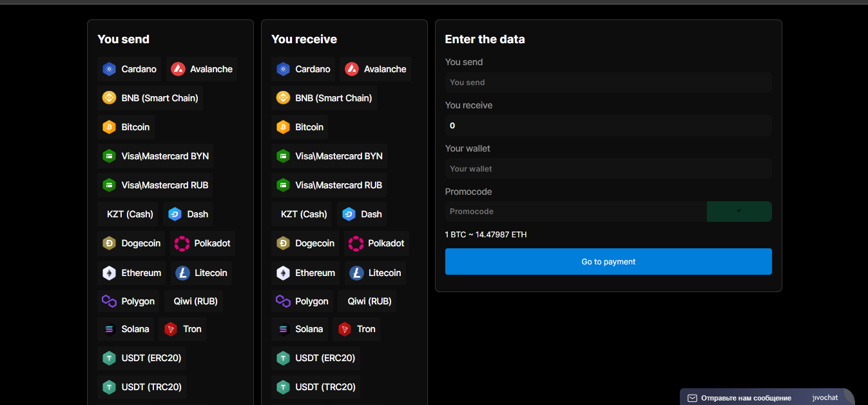The height and width of the screenshot is (405, 868).
Task: Choose Visa\Mastercard RUB under You receive
Action: coord(329,185)
